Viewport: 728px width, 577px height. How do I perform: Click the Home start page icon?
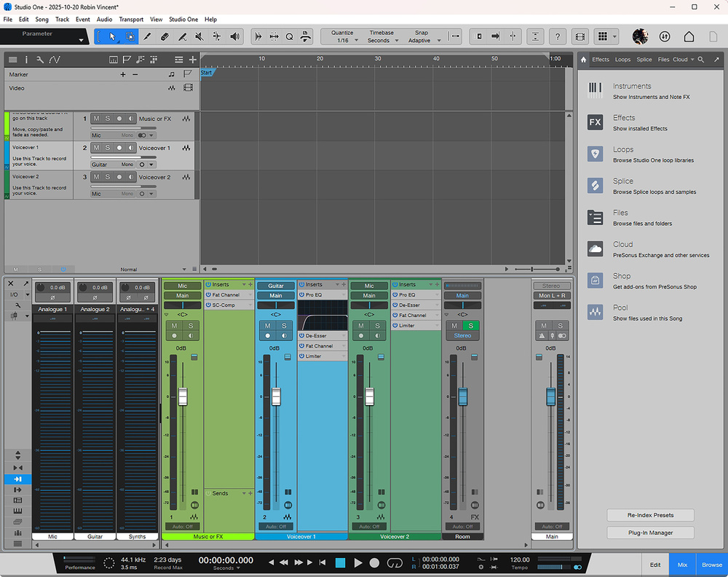pos(689,36)
